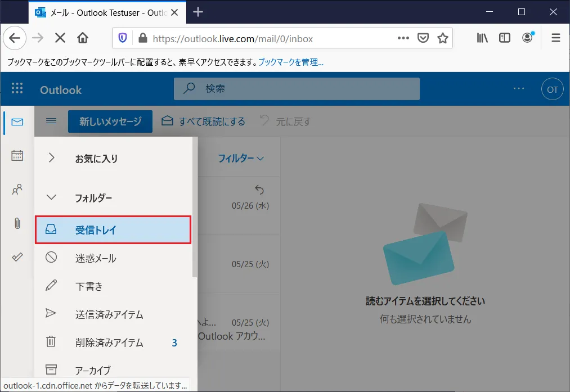The image size is (570, 392).
Task: Collapse the フォルダー section chevron
Action: 51,197
